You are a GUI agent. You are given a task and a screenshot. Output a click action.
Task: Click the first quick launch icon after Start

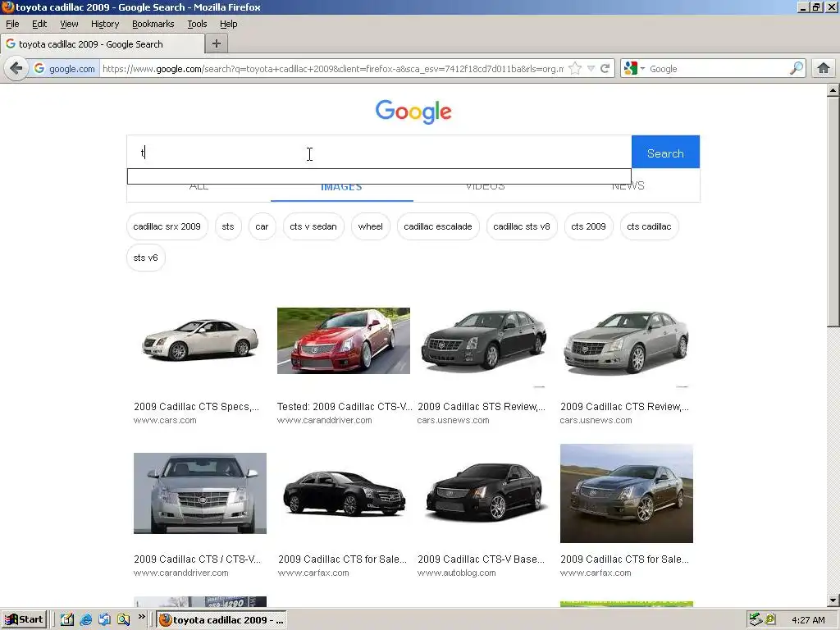[x=67, y=620]
